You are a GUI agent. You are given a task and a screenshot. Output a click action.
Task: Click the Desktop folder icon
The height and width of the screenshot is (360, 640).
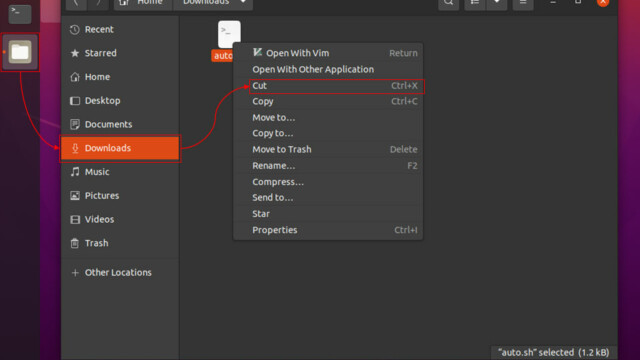(x=75, y=101)
